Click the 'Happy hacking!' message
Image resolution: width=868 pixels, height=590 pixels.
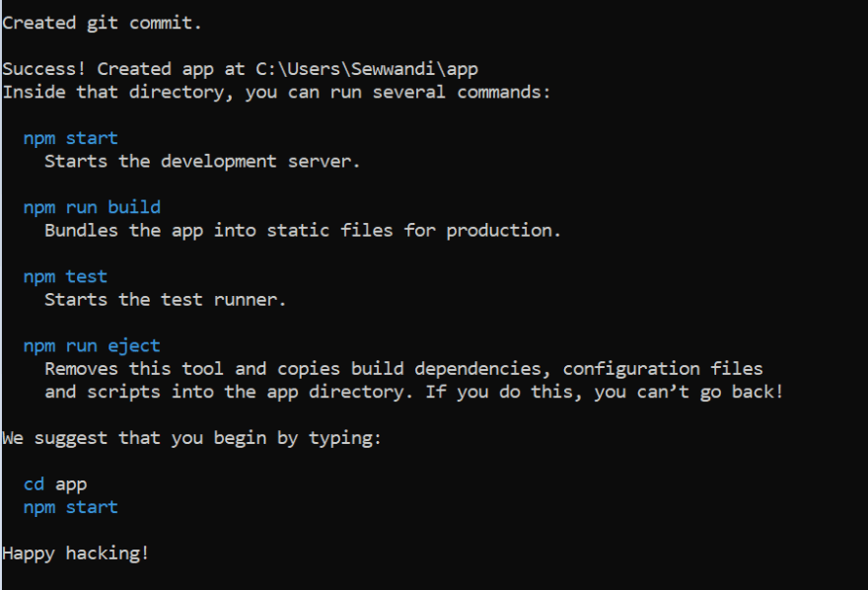(75, 553)
